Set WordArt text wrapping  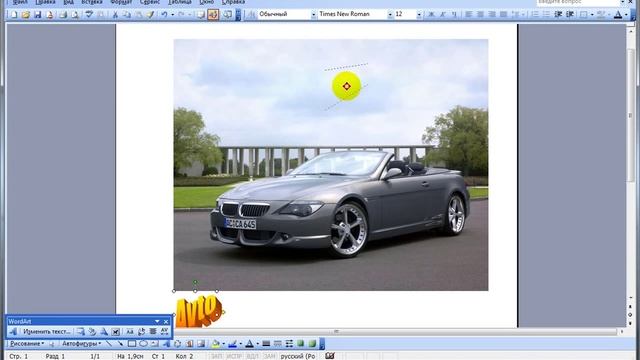click(116, 331)
